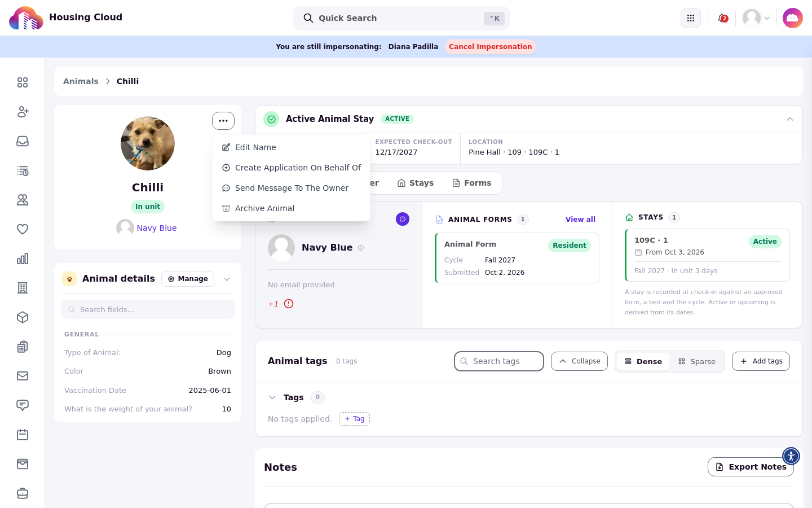812x508 pixels.
Task: Collapse the Tags group chevron
Action: [x=272, y=397]
